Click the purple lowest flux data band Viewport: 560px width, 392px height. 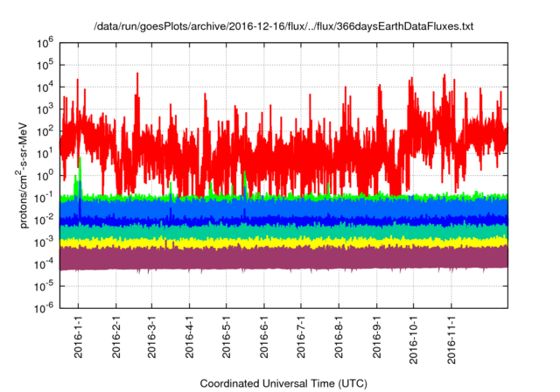pos(283,258)
